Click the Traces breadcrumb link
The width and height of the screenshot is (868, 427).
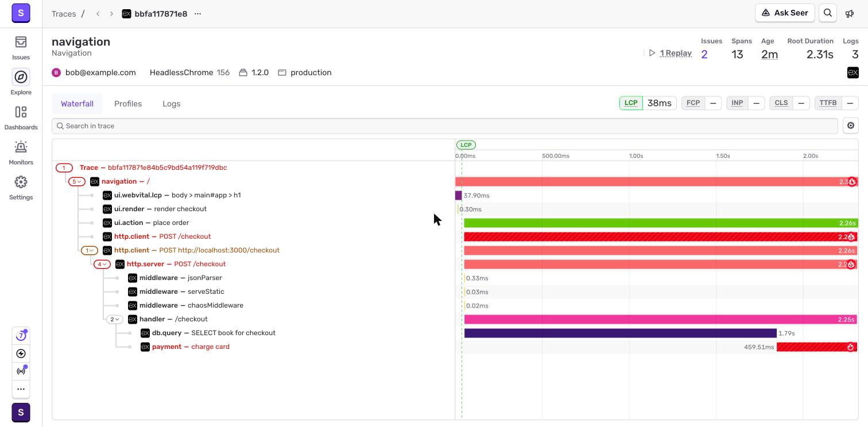(64, 14)
